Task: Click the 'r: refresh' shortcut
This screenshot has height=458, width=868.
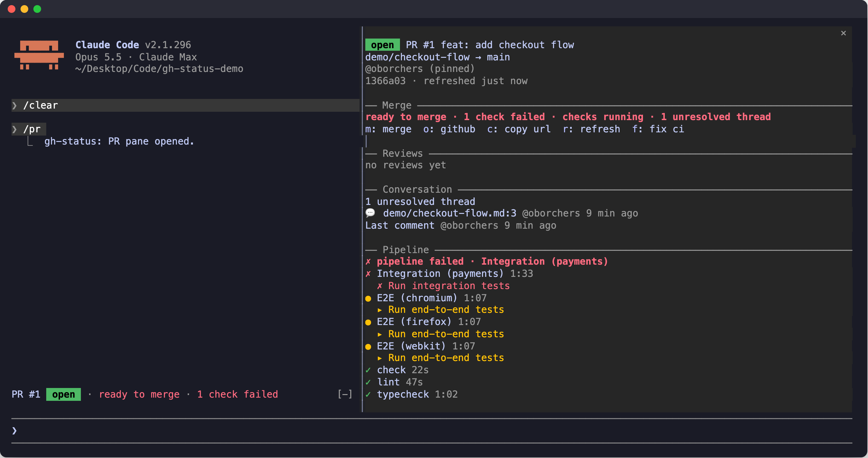Action: tap(591, 129)
